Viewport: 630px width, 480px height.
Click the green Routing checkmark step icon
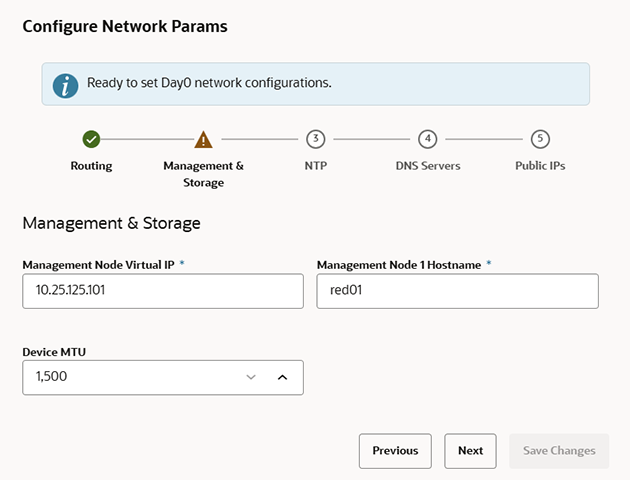[x=91, y=139]
